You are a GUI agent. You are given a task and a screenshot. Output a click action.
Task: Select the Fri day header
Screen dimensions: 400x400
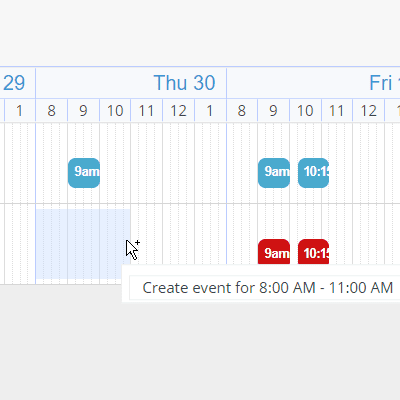coord(313,83)
